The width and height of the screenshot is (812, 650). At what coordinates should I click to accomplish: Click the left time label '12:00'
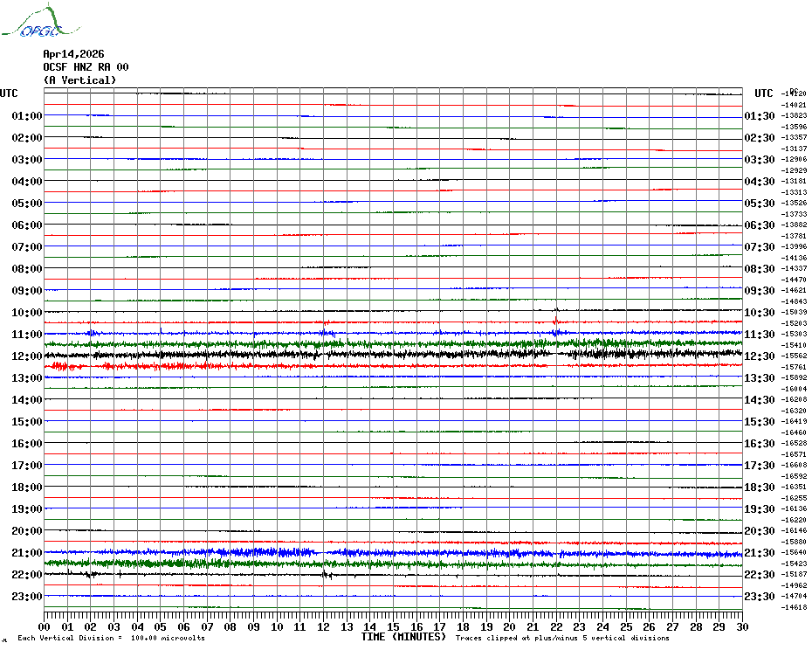click(27, 356)
